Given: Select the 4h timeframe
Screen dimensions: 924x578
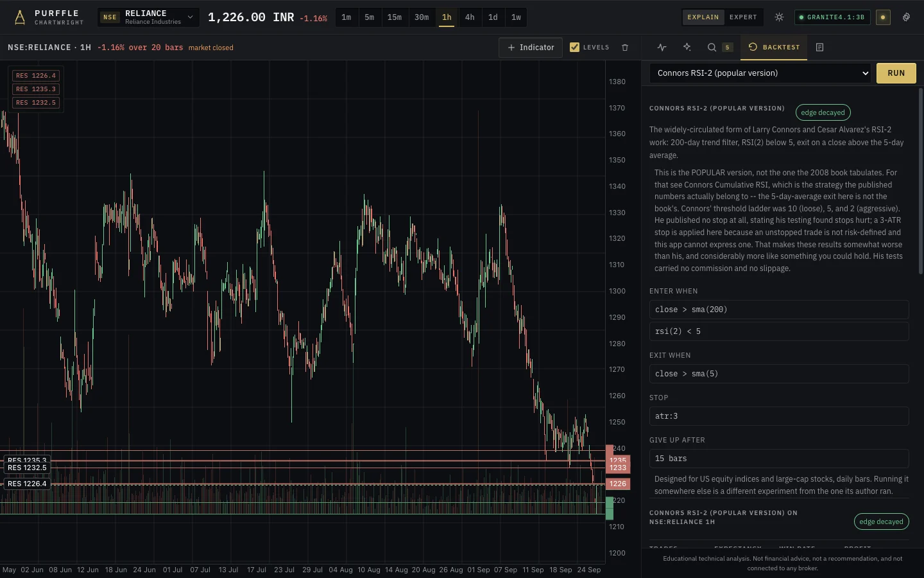Looking at the screenshot, I should click(x=470, y=17).
